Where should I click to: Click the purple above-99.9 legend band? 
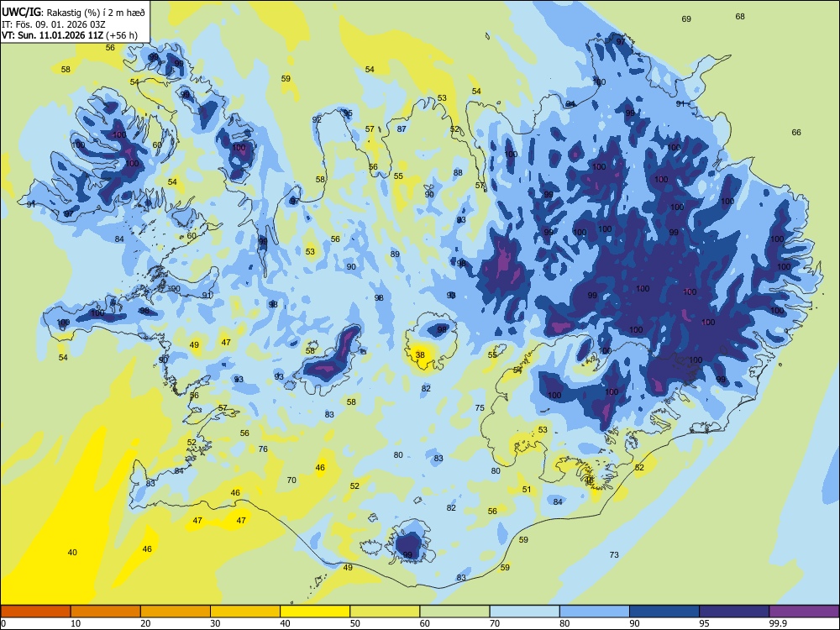coord(804,612)
